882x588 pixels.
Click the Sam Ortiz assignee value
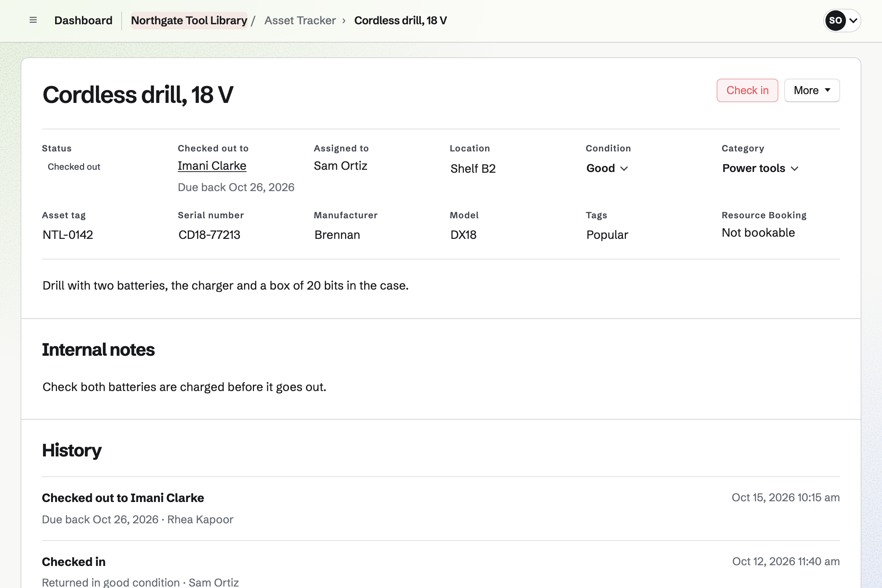[x=341, y=166]
